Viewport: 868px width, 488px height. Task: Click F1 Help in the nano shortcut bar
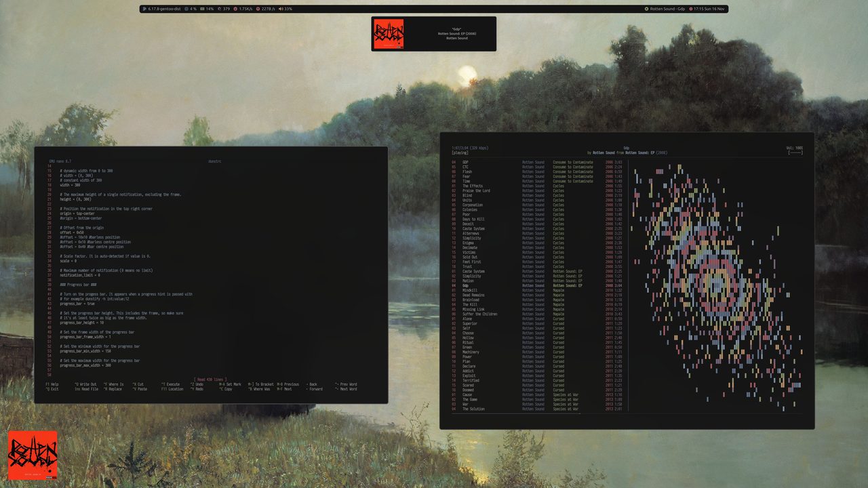point(52,384)
